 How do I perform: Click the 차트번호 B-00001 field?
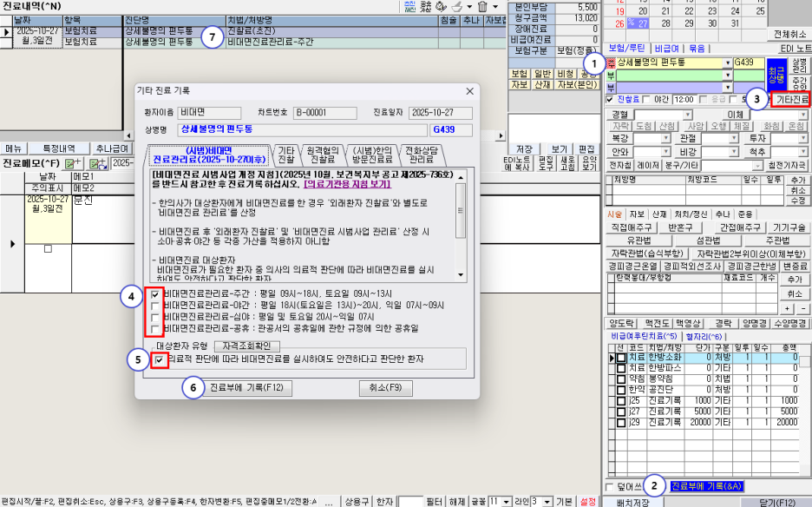point(324,113)
